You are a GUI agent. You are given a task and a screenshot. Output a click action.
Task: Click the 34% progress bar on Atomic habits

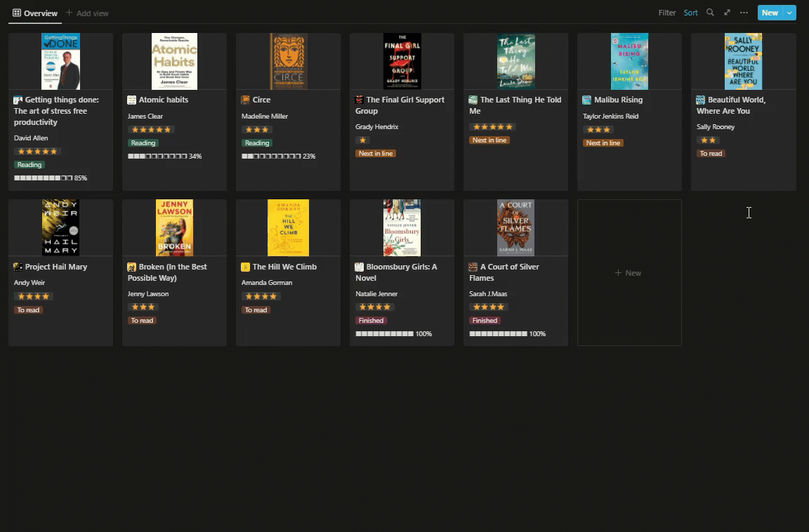(x=164, y=157)
